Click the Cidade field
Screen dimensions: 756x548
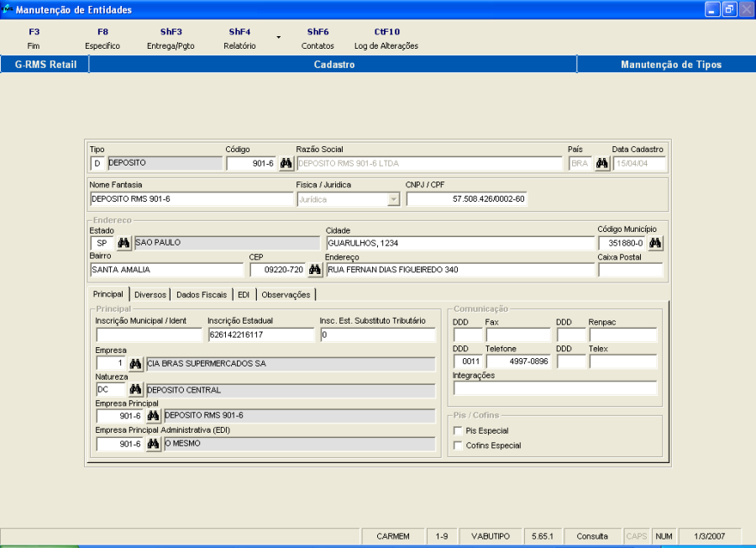click(460, 243)
